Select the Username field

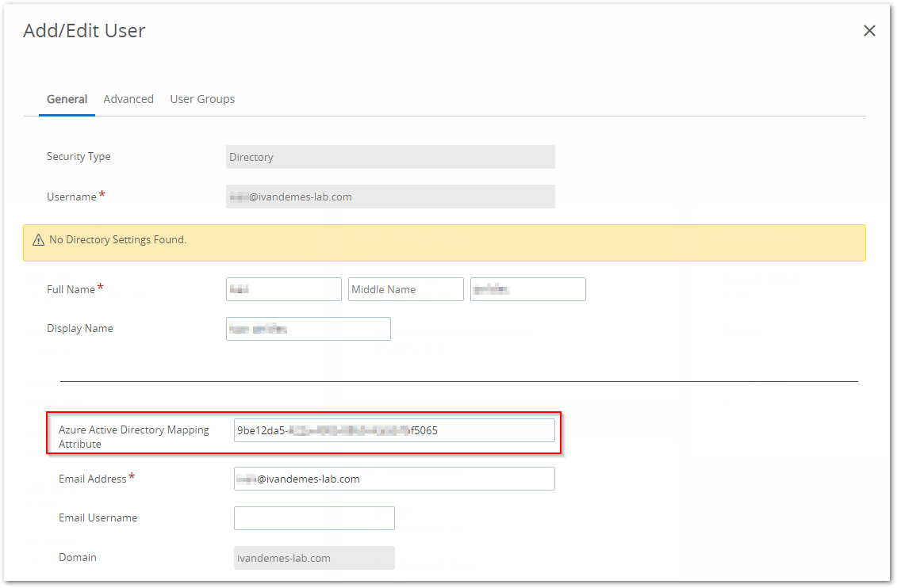[x=389, y=197]
